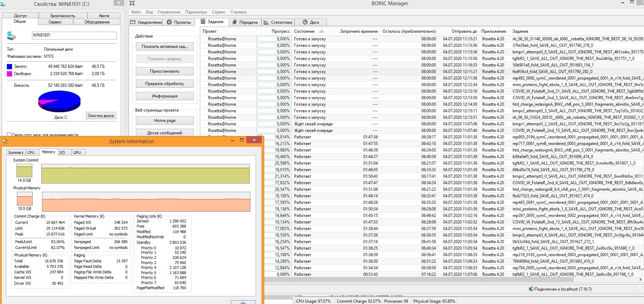Click Processes: 99 in status bar
Image resolution: width=644 pixels, height=304 pixels.
pos(396,301)
